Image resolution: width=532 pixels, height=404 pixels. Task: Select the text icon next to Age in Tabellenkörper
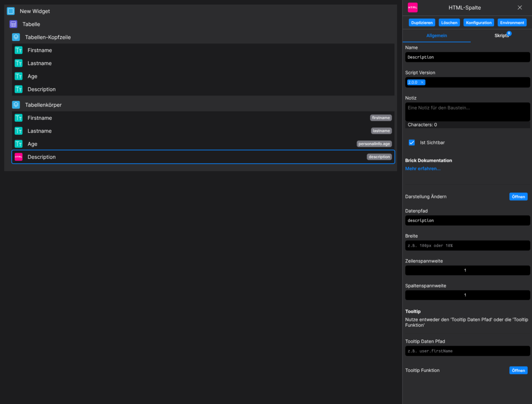18,144
